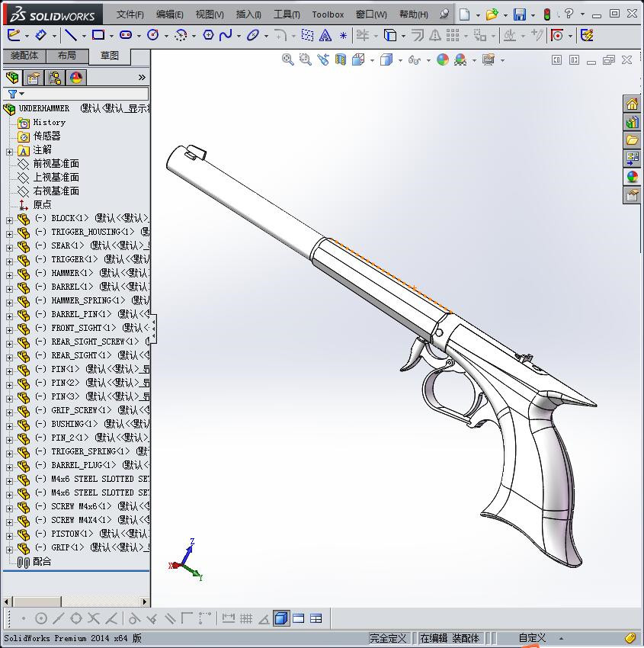Switch to the 草图 tab
The width and height of the screenshot is (644, 648).
(110, 56)
